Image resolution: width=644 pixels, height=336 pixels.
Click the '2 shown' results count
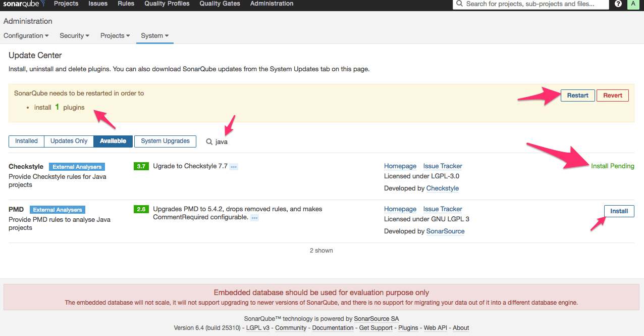[321, 251]
